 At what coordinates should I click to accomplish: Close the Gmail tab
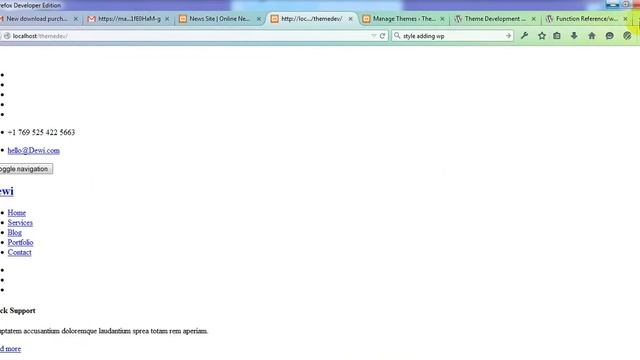coord(167,19)
